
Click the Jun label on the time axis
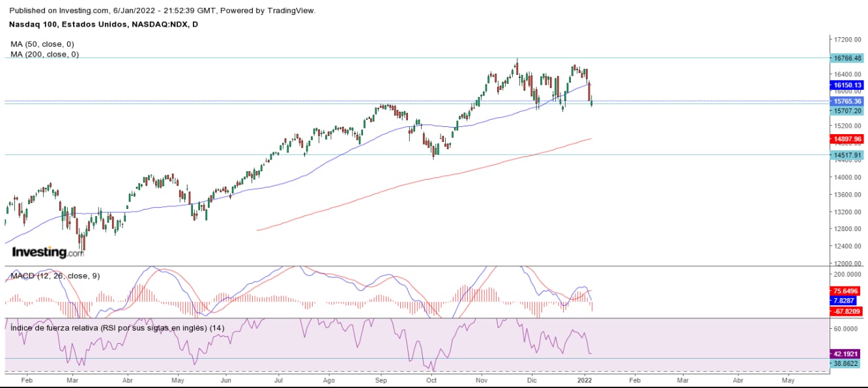225,379
